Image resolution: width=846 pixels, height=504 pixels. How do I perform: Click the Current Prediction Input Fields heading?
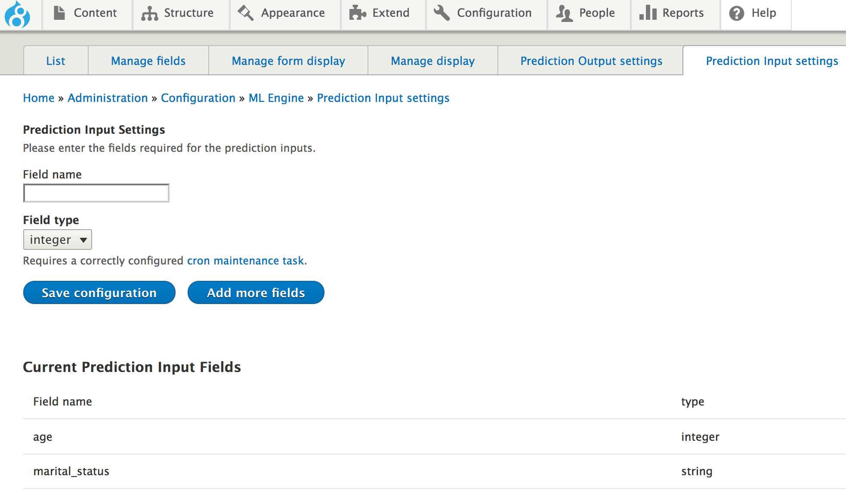point(132,367)
